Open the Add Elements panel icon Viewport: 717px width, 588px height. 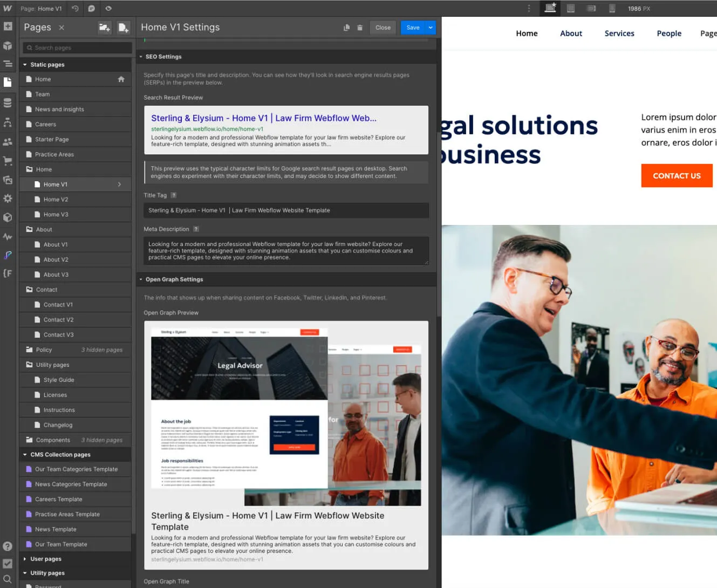(x=8, y=26)
